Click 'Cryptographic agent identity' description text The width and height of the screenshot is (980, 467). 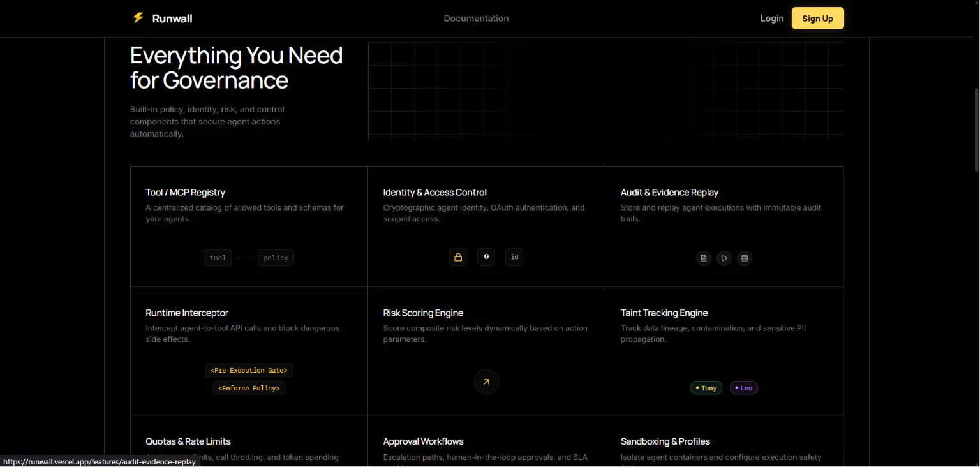tap(484, 213)
